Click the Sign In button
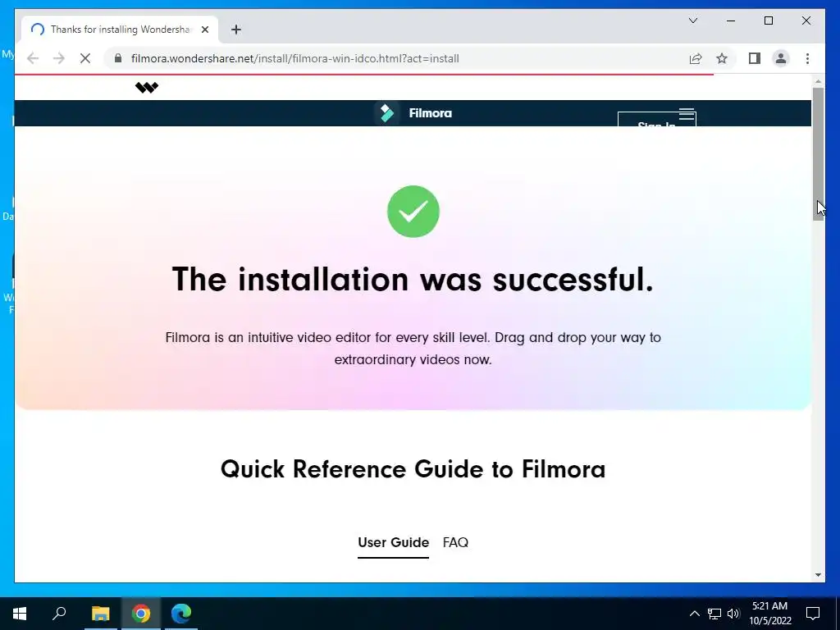This screenshot has height=630, width=840. point(657,120)
